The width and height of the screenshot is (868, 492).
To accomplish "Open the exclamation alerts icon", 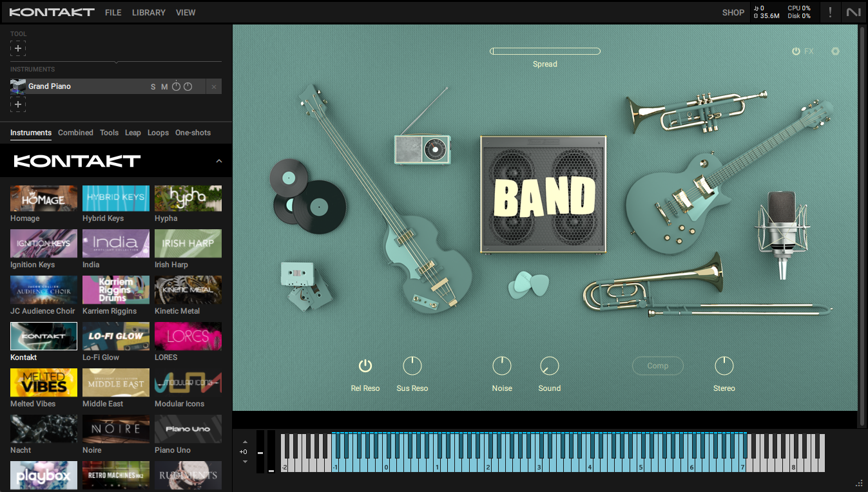I will (x=830, y=12).
